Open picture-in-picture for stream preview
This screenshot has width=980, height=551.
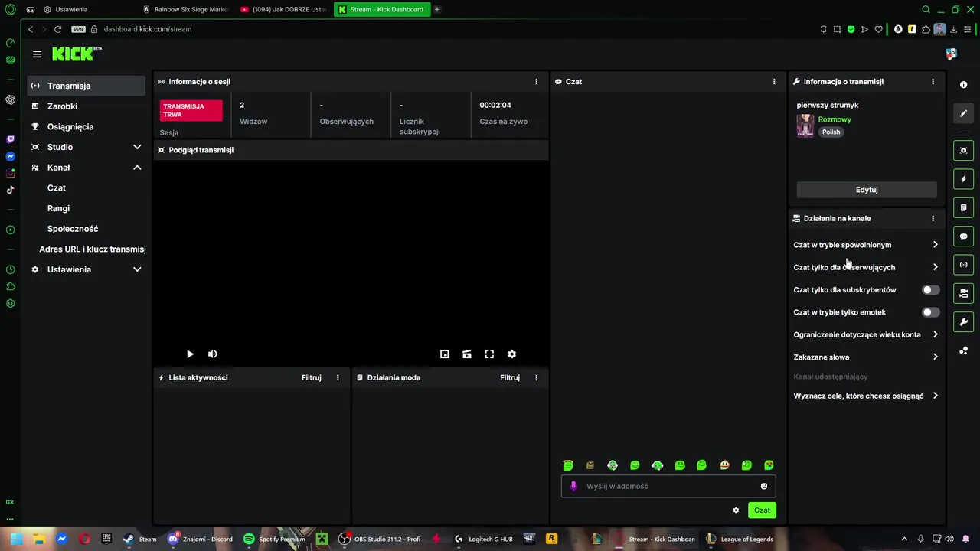pos(444,354)
